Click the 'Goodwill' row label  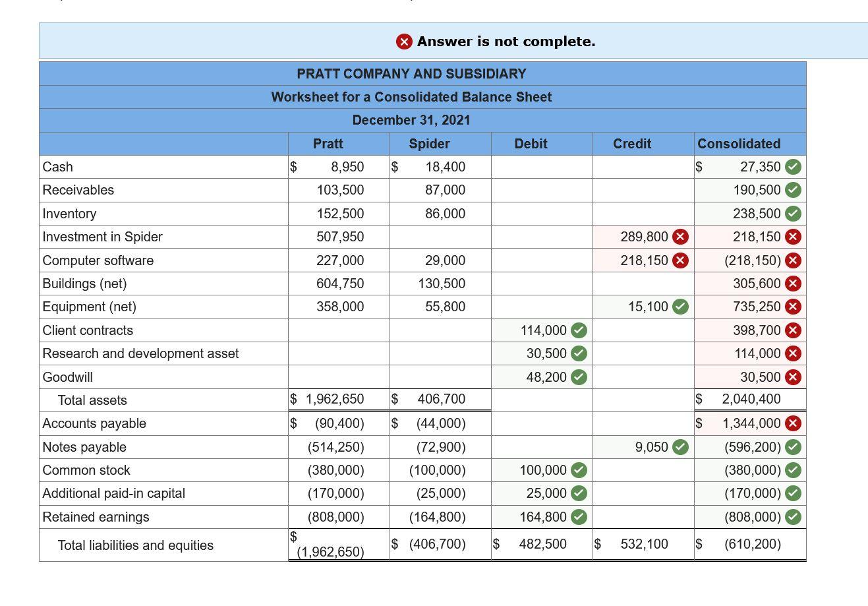tap(67, 377)
